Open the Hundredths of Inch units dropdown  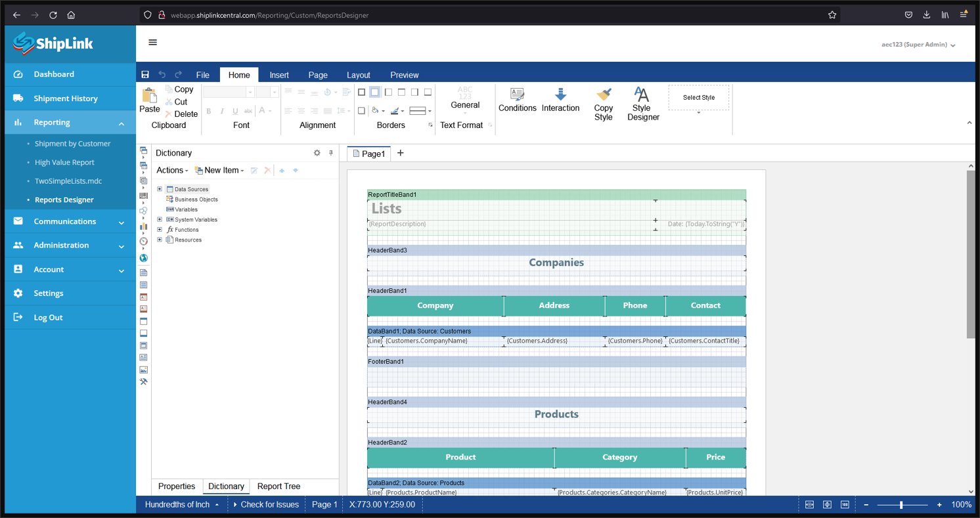181,505
